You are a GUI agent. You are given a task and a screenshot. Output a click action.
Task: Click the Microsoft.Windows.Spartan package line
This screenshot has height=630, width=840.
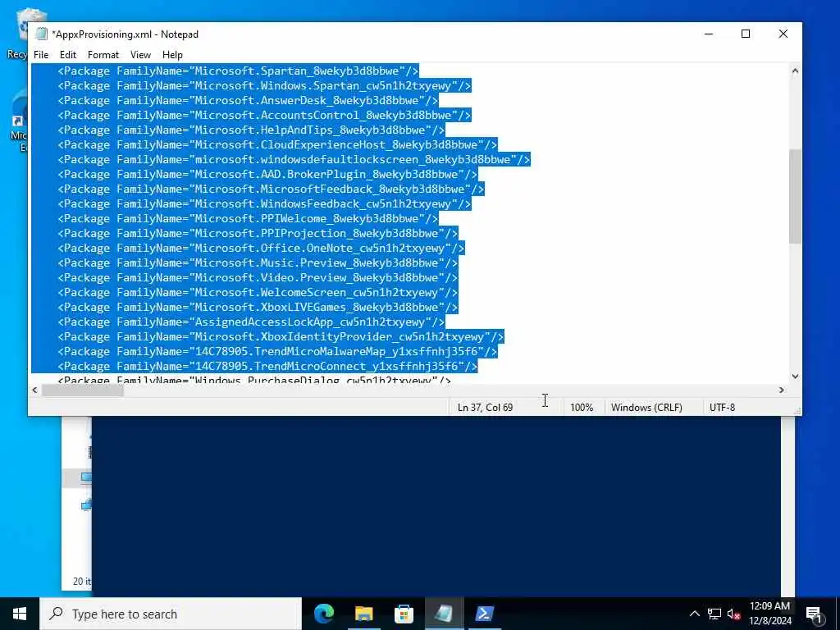(x=265, y=85)
